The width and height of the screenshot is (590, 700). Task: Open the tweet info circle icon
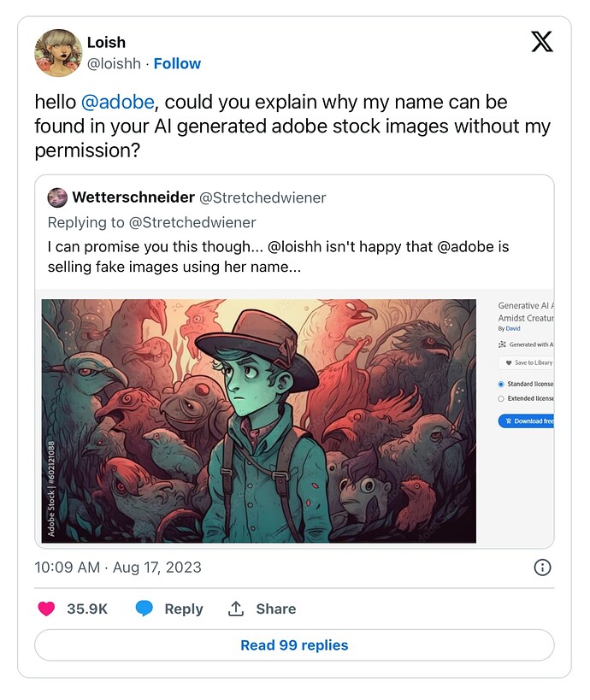542,568
